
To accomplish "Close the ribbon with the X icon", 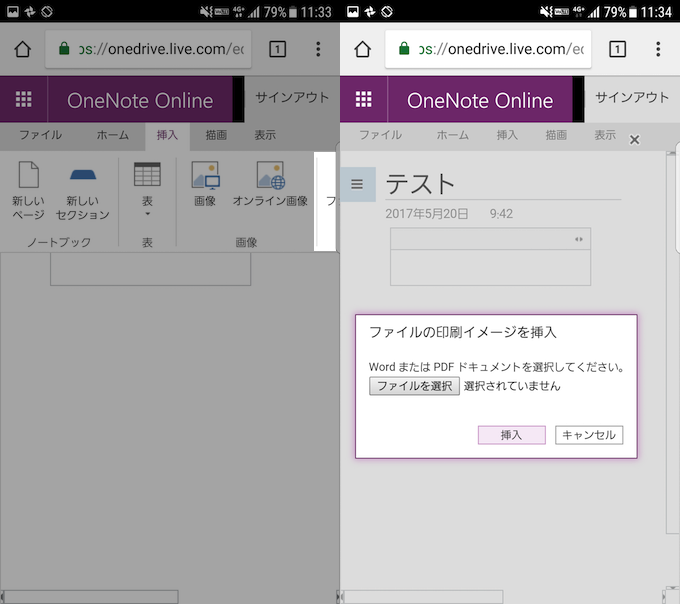I will pos(634,140).
